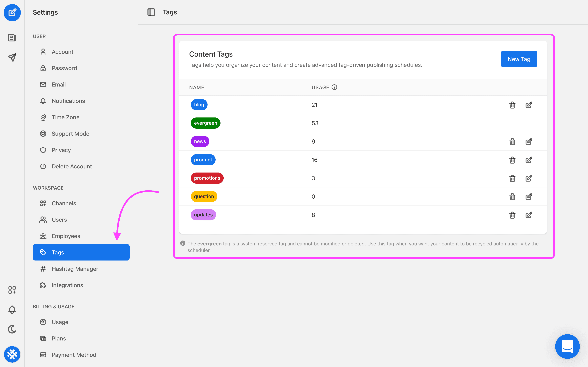Edit the updates tag
This screenshot has height=367, width=588.
pyautogui.click(x=529, y=215)
